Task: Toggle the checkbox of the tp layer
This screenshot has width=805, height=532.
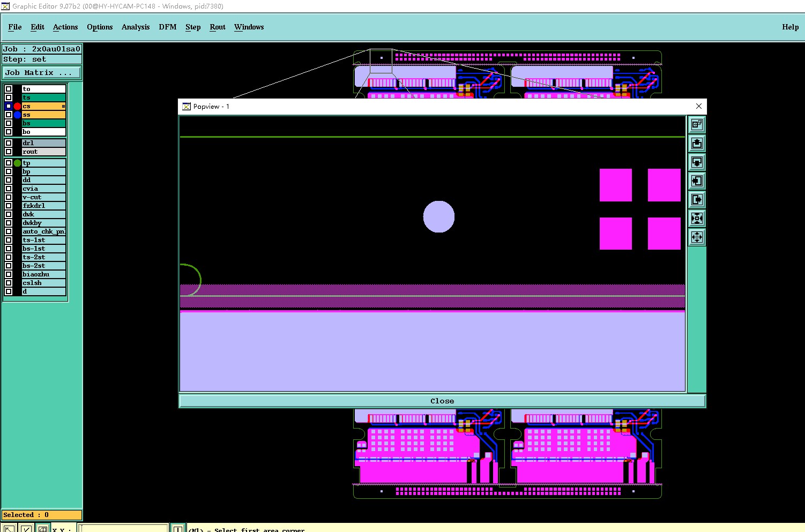Action: pyautogui.click(x=9, y=163)
